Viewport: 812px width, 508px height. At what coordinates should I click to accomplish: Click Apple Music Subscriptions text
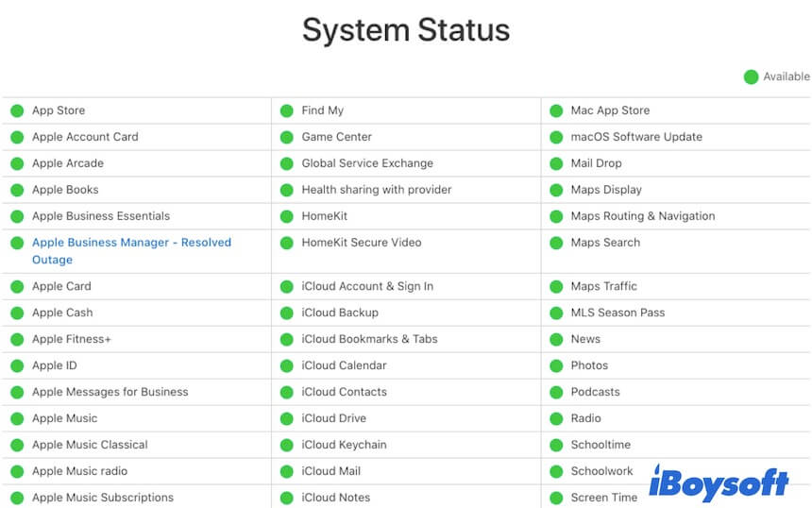click(103, 498)
